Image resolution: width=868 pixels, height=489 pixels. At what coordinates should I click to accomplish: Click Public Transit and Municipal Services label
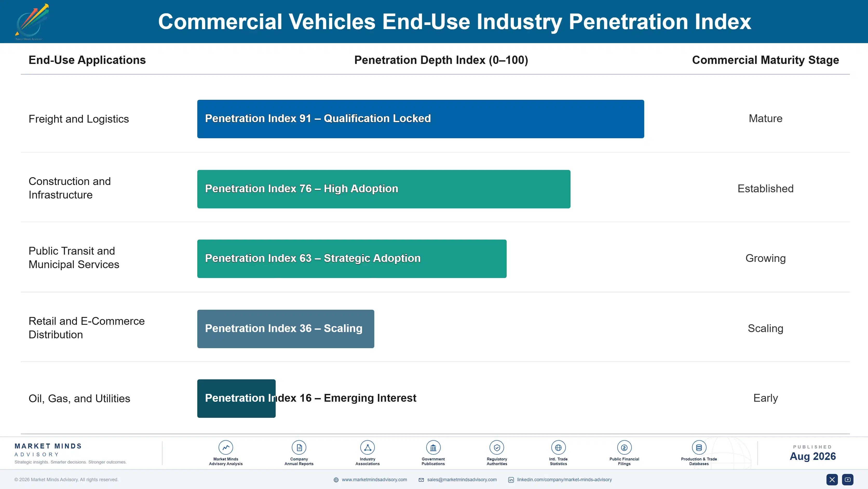point(74,258)
